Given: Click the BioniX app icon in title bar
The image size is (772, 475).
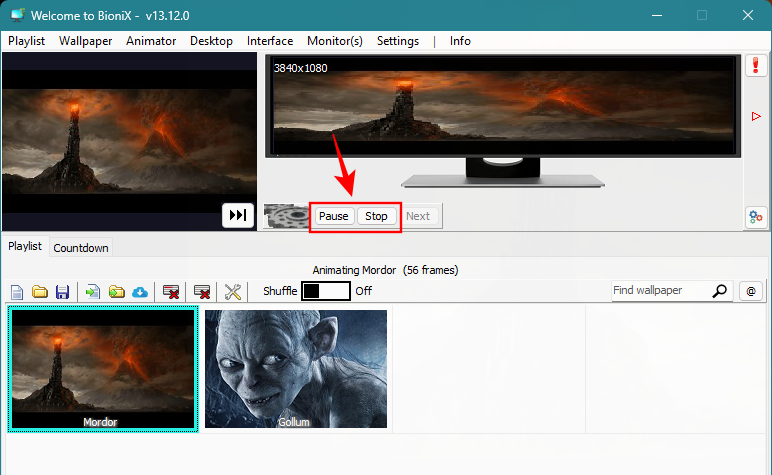Looking at the screenshot, I should [18, 15].
